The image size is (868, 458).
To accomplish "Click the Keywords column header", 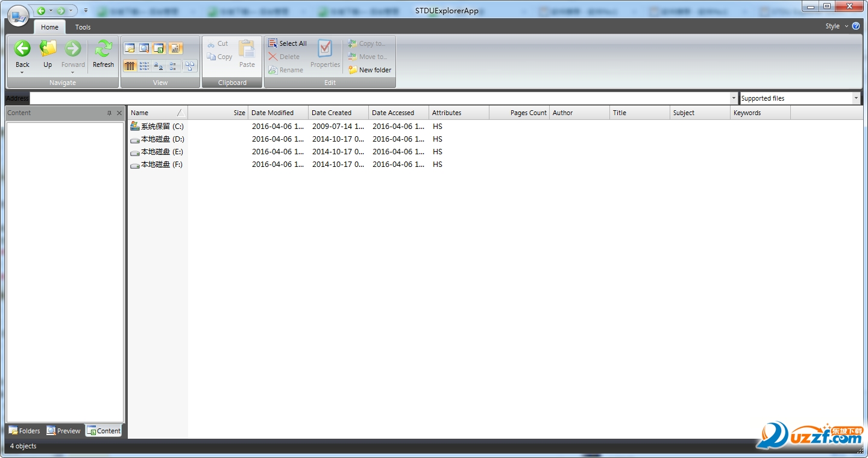I will point(761,113).
